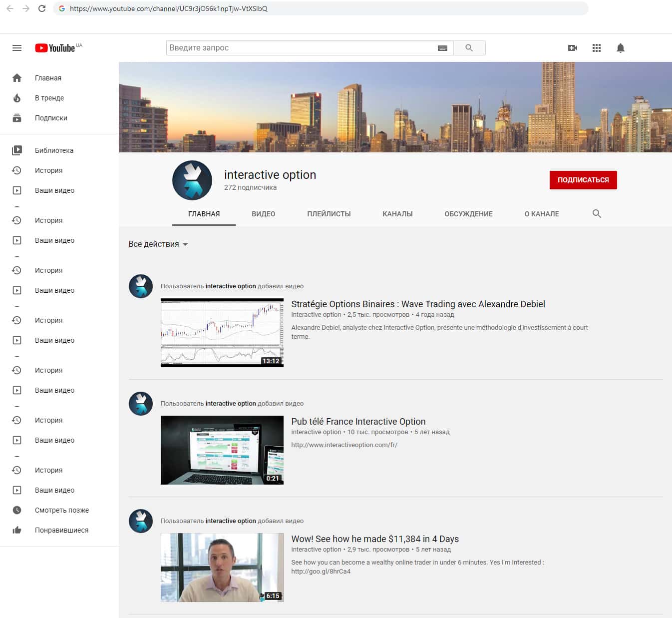This screenshot has width=672, height=618.
Task: Search within the channel using the magnifier icon
Action: 597,214
